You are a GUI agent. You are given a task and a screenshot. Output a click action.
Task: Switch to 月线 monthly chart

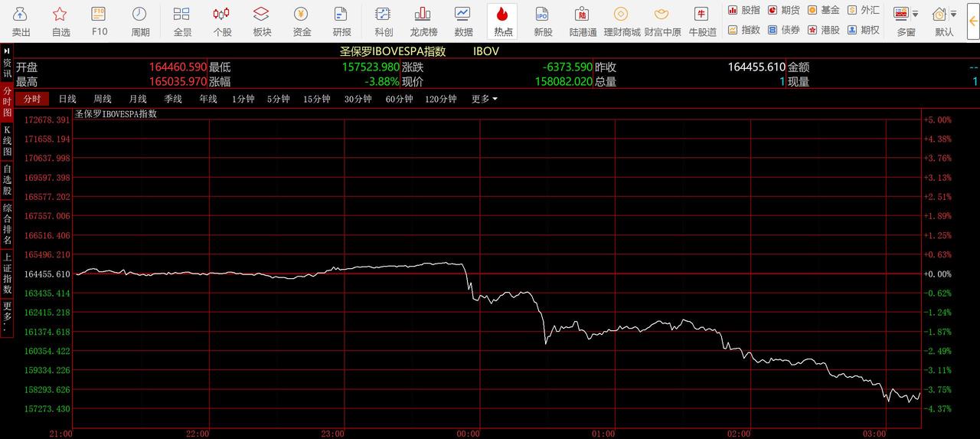pos(138,99)
